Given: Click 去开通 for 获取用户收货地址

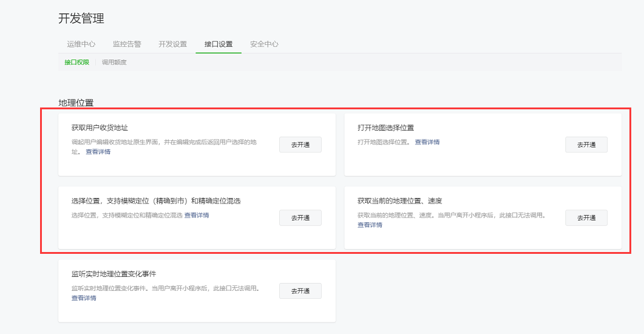Looking at the screenshot, I should pos(300,145).
